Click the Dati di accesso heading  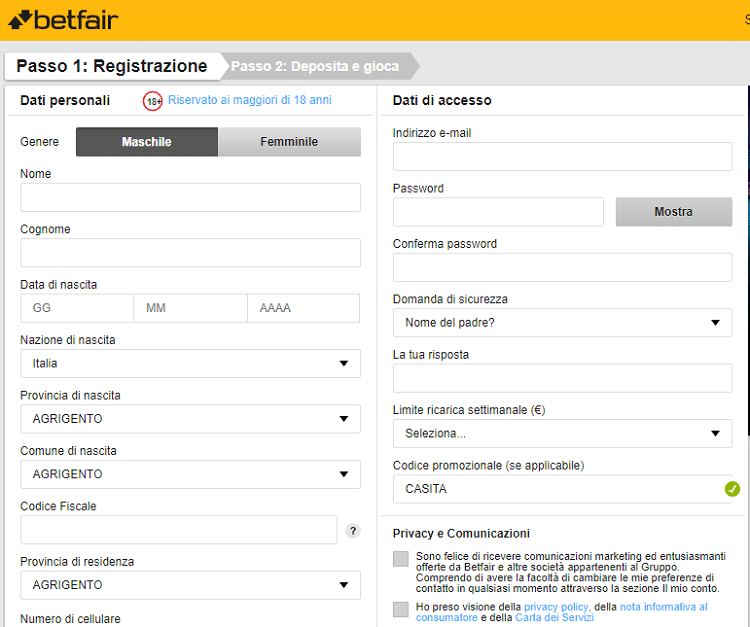pos(442,100)
